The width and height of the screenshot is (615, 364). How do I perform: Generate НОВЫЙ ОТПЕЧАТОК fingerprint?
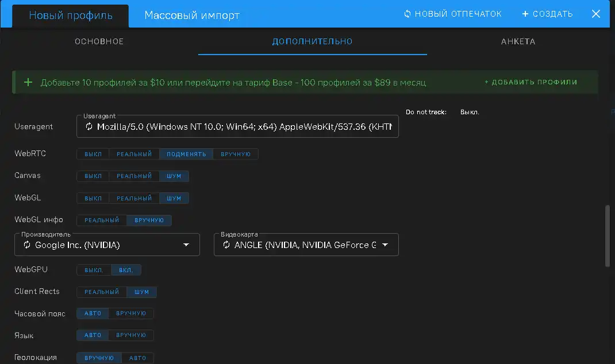(x=452, y=14)
